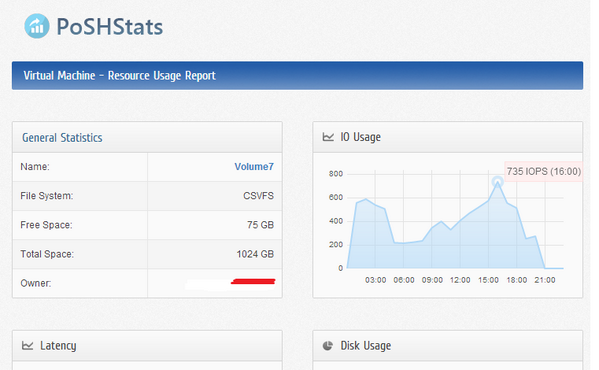Click the Free Space: row label

coord(46,225)
